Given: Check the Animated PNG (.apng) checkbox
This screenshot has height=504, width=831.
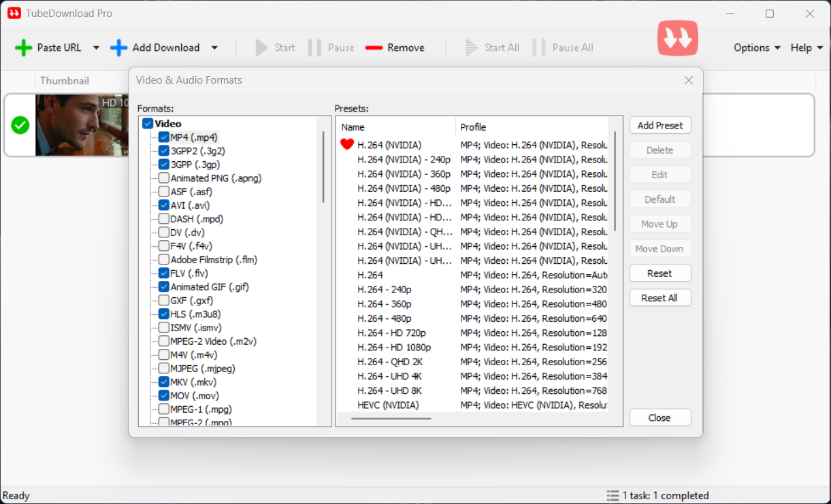Looking at the screenshot, I should coord(164,178).
